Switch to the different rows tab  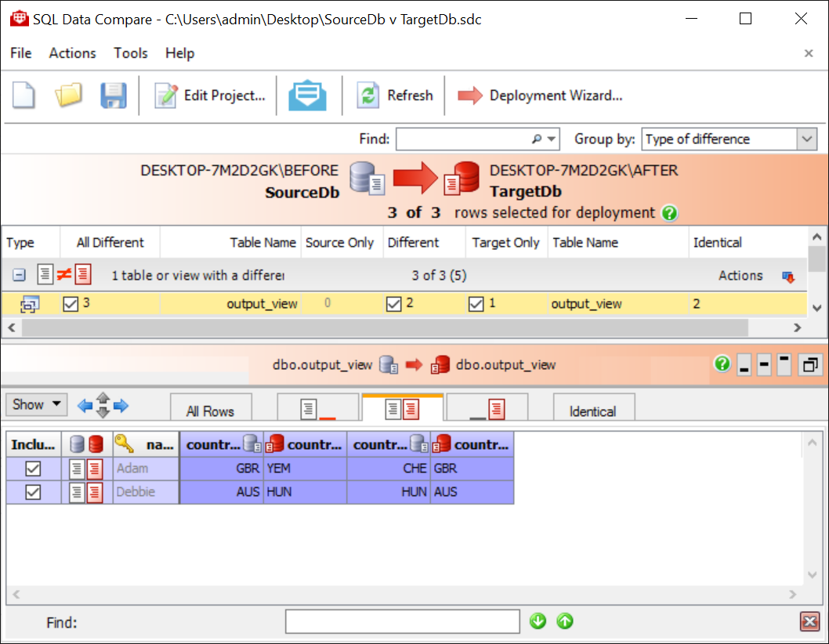coord(402,407)
